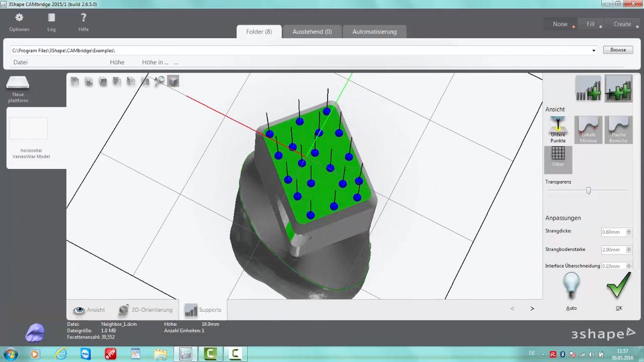
Task: Switch to the Supports bottom tab
Action: 203,310
